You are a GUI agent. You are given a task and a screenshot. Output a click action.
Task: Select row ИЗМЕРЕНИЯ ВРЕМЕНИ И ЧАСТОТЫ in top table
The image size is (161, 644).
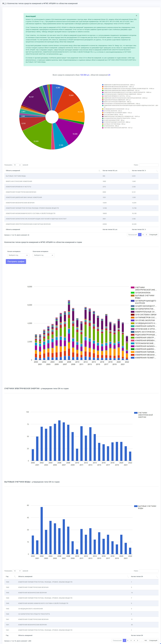[81, 187]
